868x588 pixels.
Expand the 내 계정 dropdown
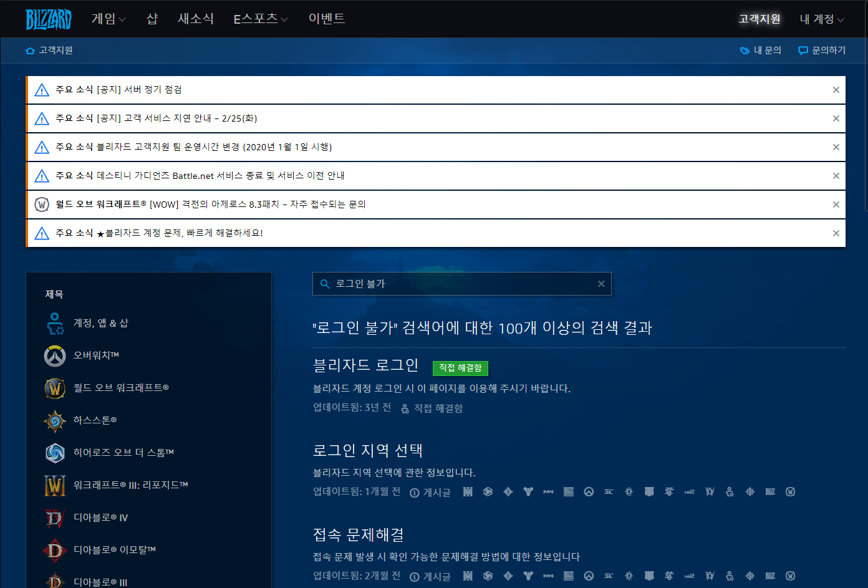[x=822, y=19]
